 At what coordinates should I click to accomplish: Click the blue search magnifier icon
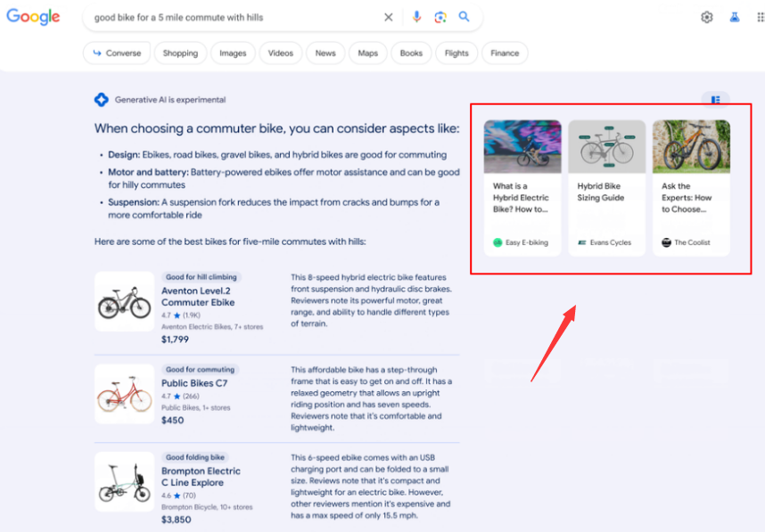[465, 17]
